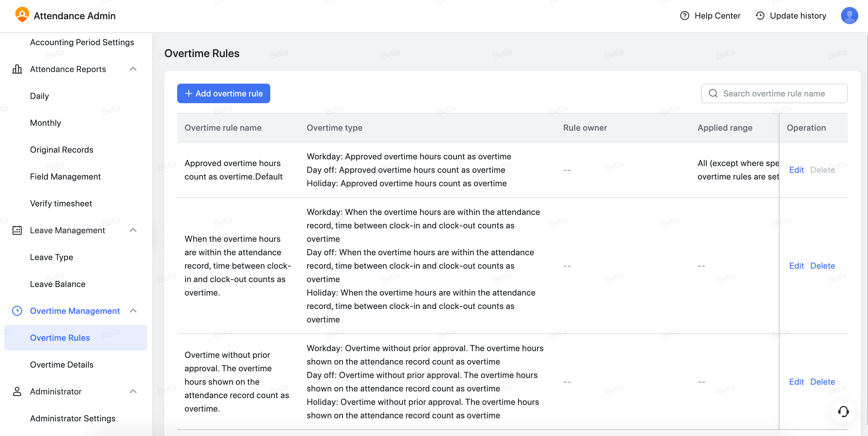Click the Administrator person icon
The image size is (868, 436).
pos(17,391)
